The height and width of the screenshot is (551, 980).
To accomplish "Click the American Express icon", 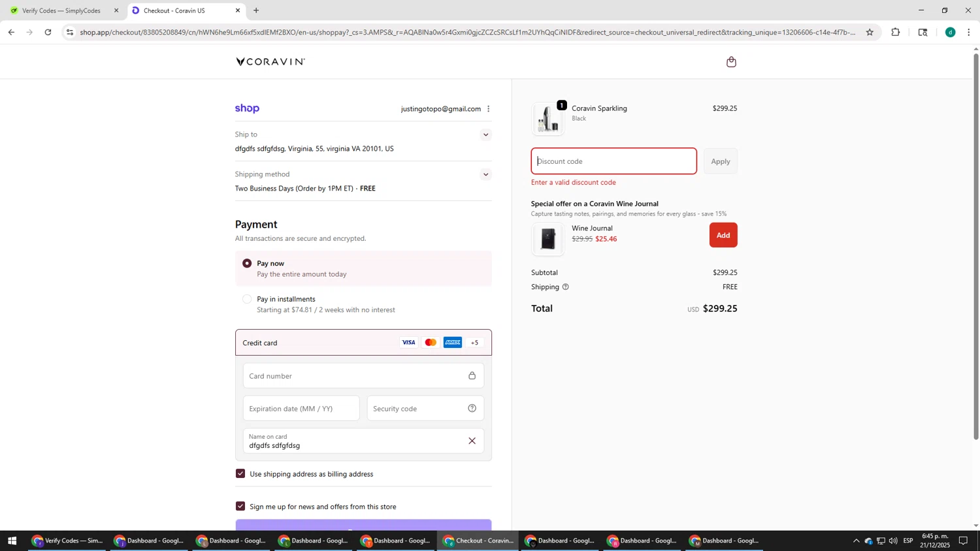I will click(x=453, y=343).
